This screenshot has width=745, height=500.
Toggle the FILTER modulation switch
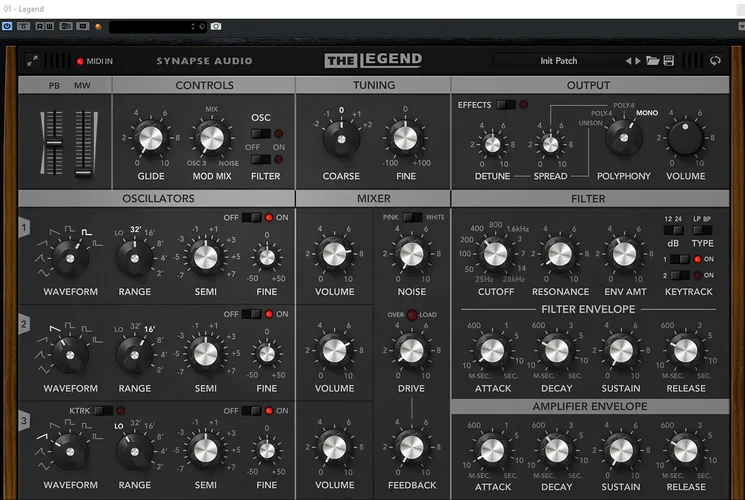[x=261, y=159]
